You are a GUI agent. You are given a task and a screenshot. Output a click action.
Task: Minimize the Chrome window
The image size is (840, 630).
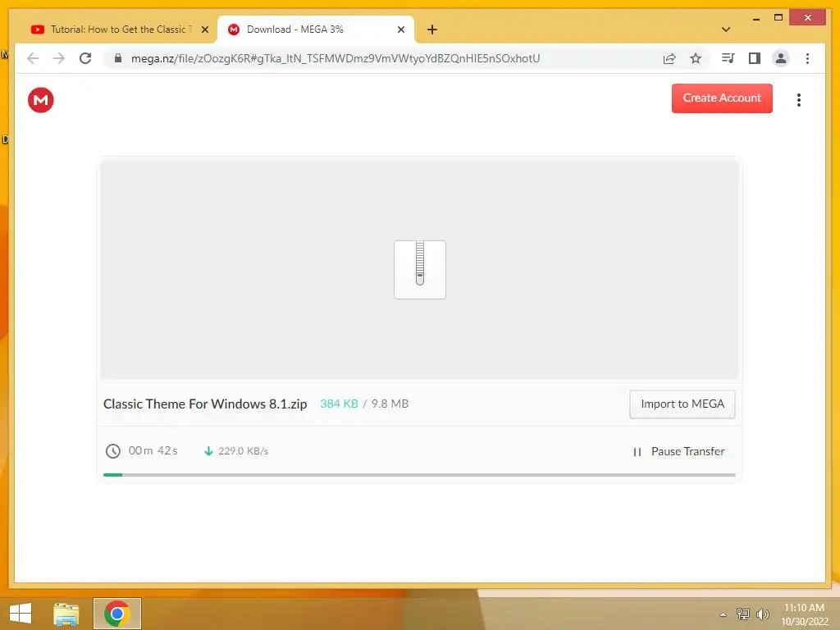click(756, 18)
